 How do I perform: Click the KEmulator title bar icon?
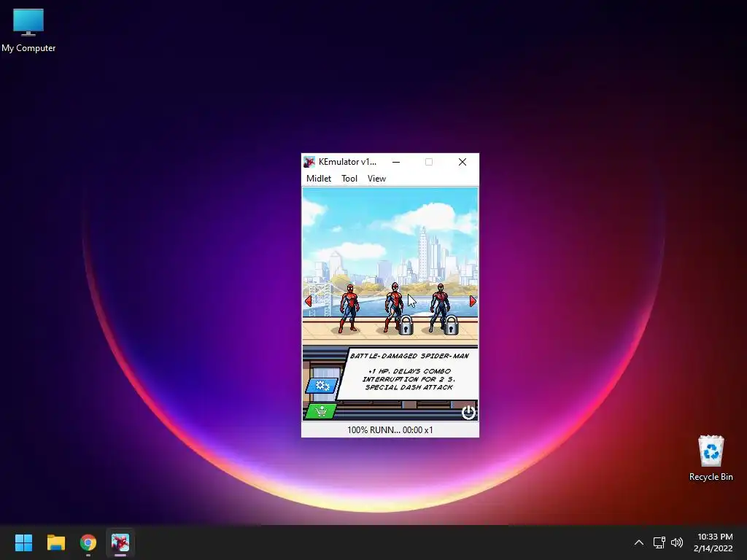[x=309, y=162]
